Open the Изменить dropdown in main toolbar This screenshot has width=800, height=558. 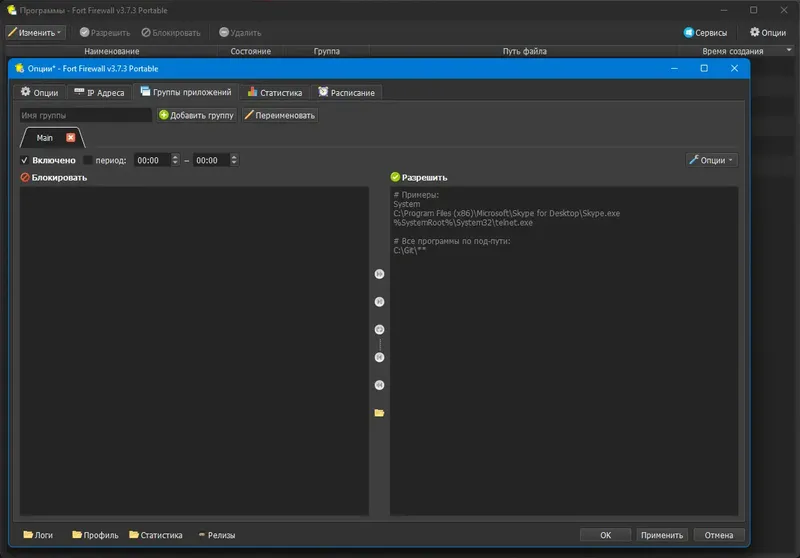[35, 32]
